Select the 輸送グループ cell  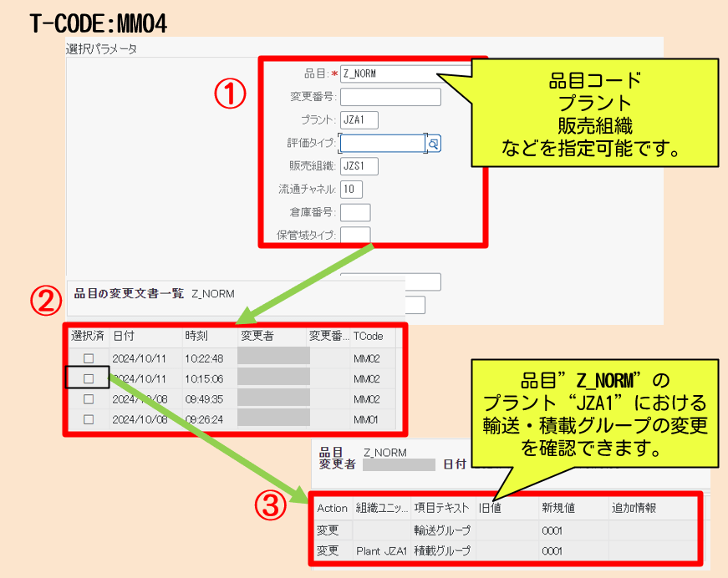tap(443, 530)
